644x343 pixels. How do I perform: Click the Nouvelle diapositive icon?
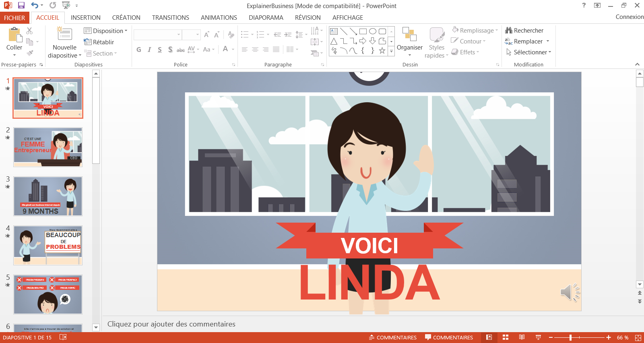pos(64,35)
